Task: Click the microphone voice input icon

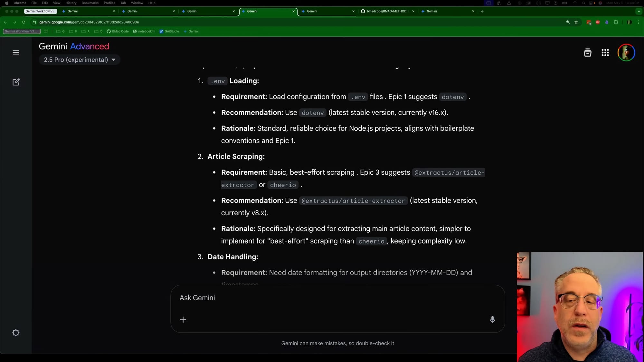Action: (x=492, y=319)
